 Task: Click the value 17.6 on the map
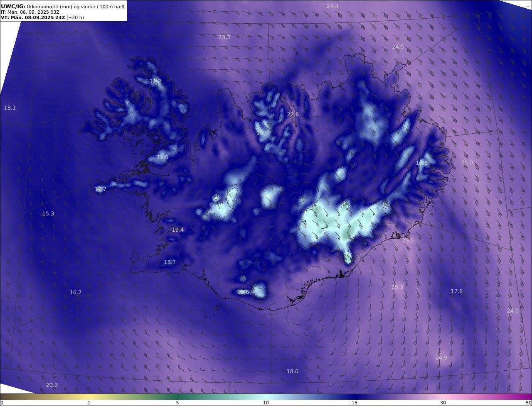[456, 291]
